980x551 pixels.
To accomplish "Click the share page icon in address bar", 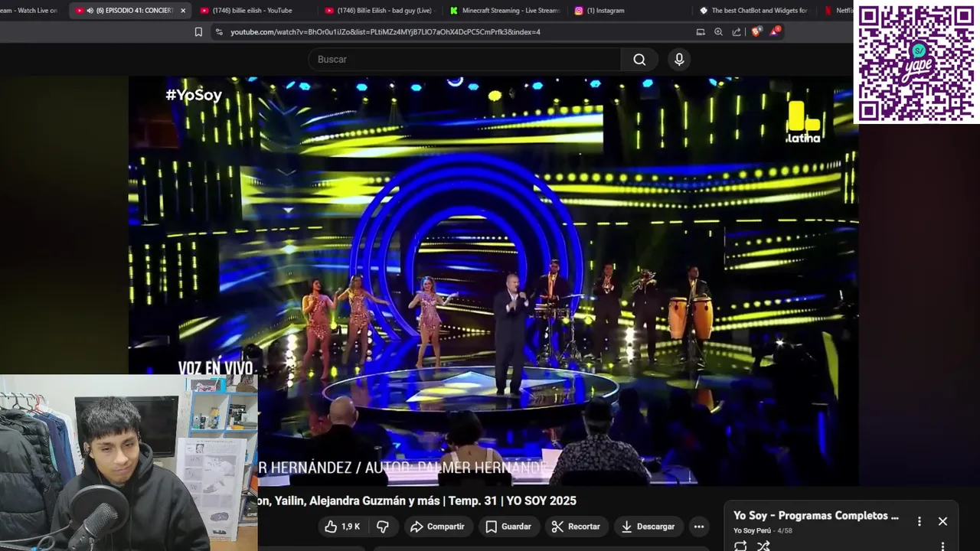I will pos(737,32).
